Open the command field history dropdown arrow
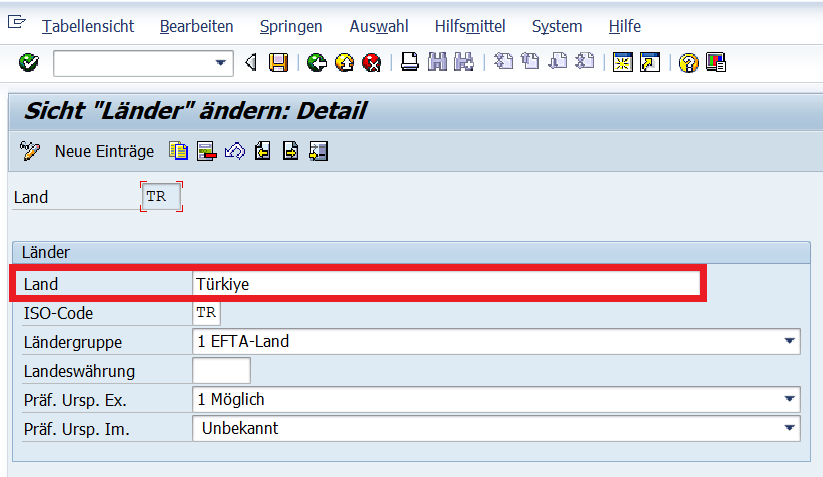The height and width of the screenshot is (477, 823). 221,63
